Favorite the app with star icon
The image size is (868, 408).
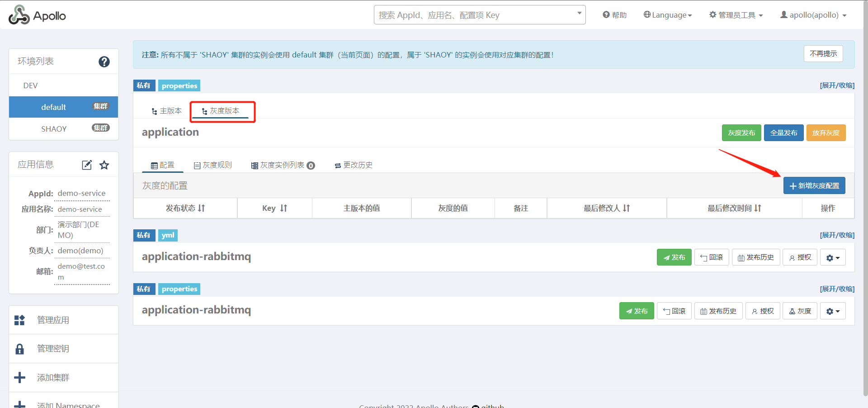pyautogui.click(x=104, y=165)
